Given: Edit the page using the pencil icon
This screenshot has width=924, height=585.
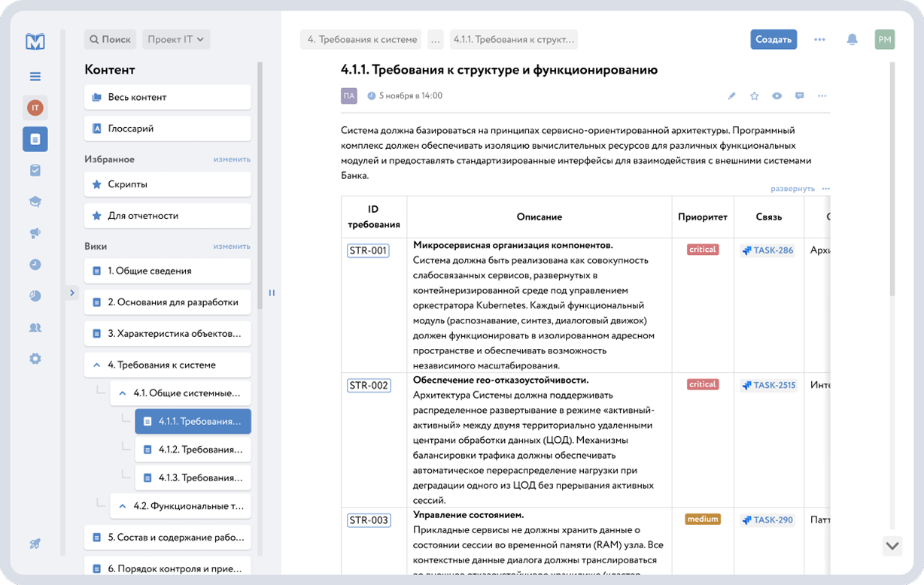Looking at the screenshot, I should pyautogui.click(x=731, y=95).
